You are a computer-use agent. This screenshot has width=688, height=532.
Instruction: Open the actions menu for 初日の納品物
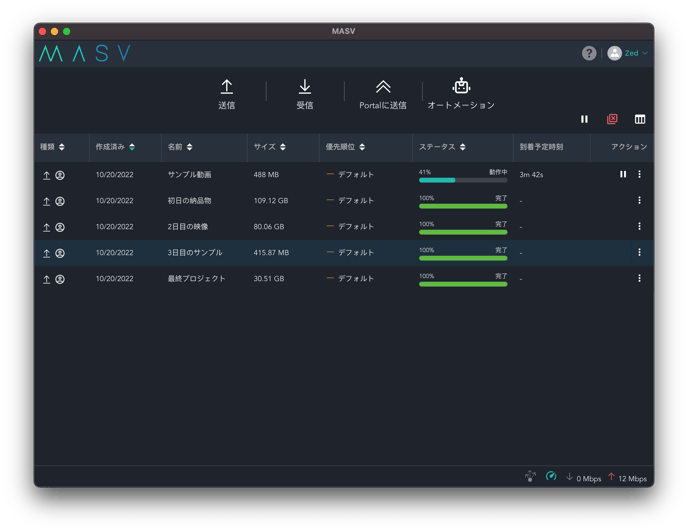click(x=639, y=200)
